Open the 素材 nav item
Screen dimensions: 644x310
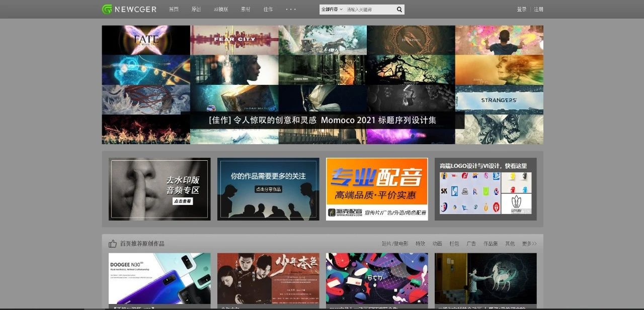tap(246, 10)
